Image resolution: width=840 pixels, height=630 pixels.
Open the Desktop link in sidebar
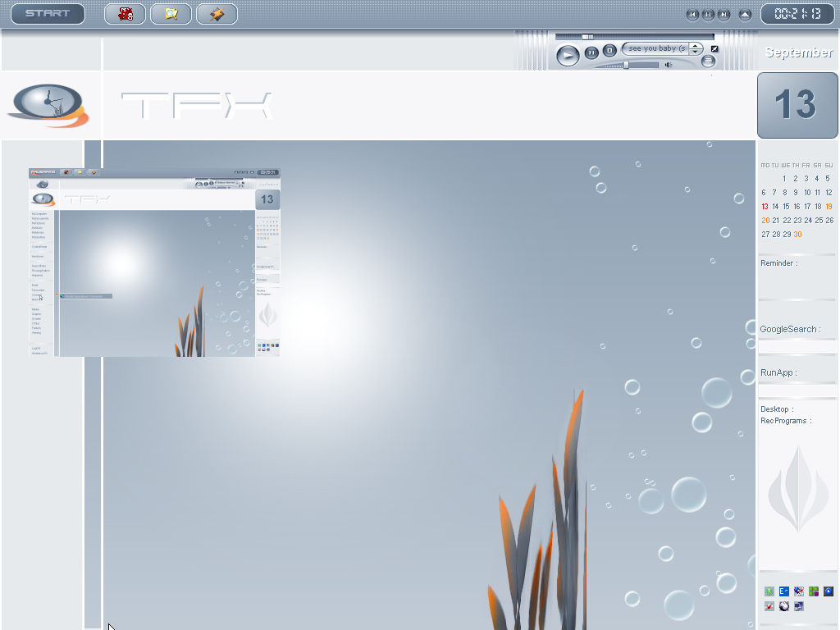click(777, 409)
